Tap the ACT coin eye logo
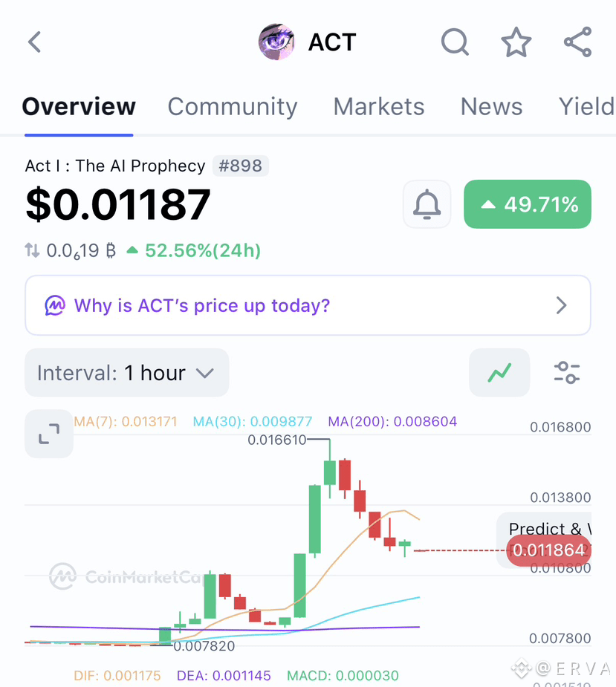Image resolution: width=616 pixels, height=687 pixels. [276, 42]
